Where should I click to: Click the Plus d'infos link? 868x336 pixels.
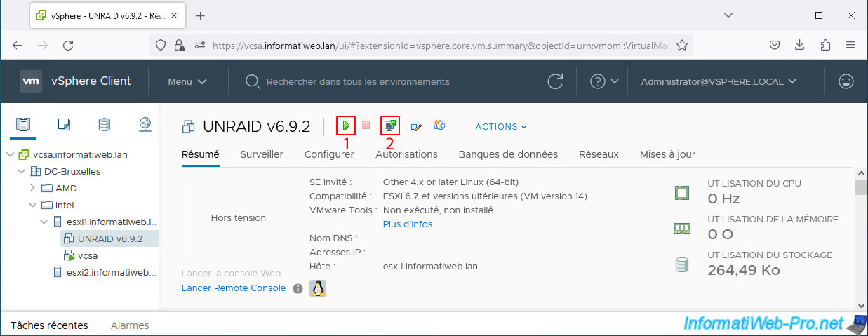pyautogui.click(x=408, y=224)
